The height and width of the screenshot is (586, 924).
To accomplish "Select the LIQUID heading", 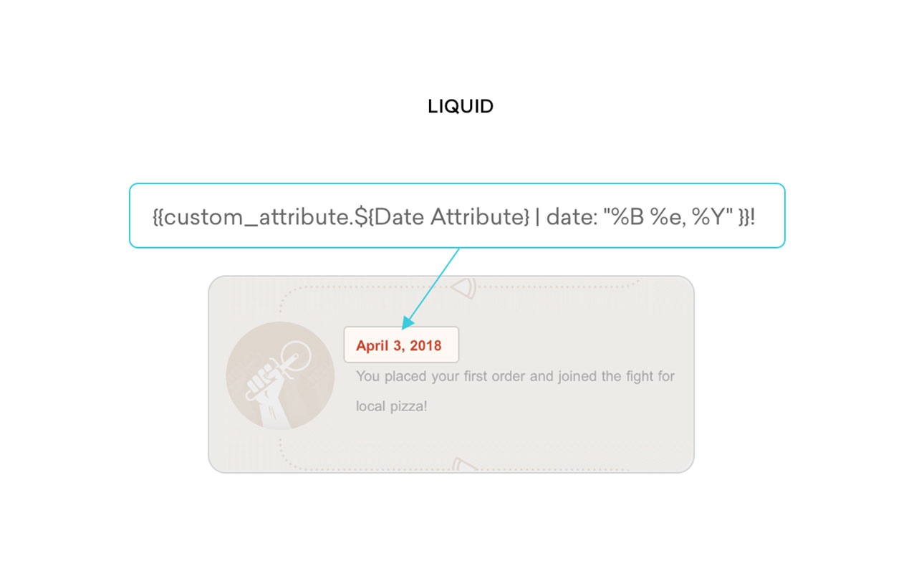I will point(461,107).
